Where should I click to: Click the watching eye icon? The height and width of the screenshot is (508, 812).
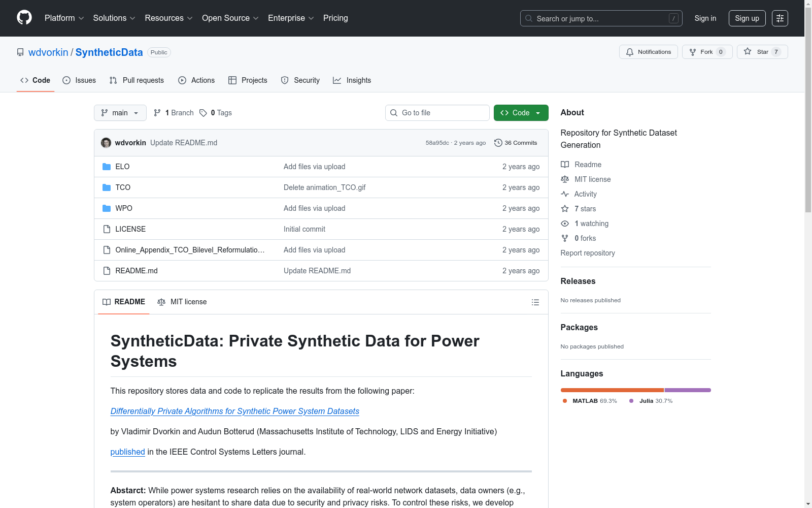point(565,224)
